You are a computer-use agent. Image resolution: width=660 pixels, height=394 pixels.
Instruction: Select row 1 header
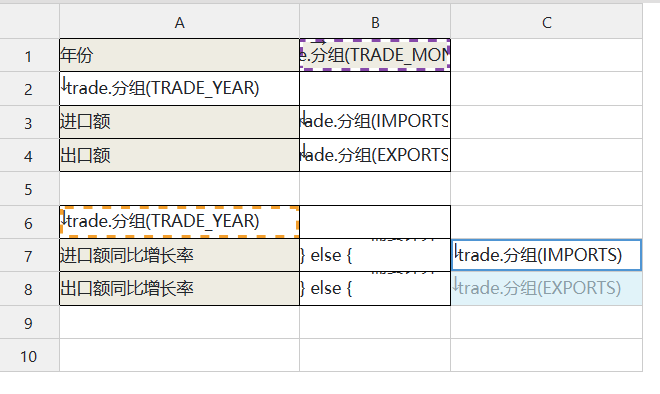pyautogui.click(x=29, y=55)
